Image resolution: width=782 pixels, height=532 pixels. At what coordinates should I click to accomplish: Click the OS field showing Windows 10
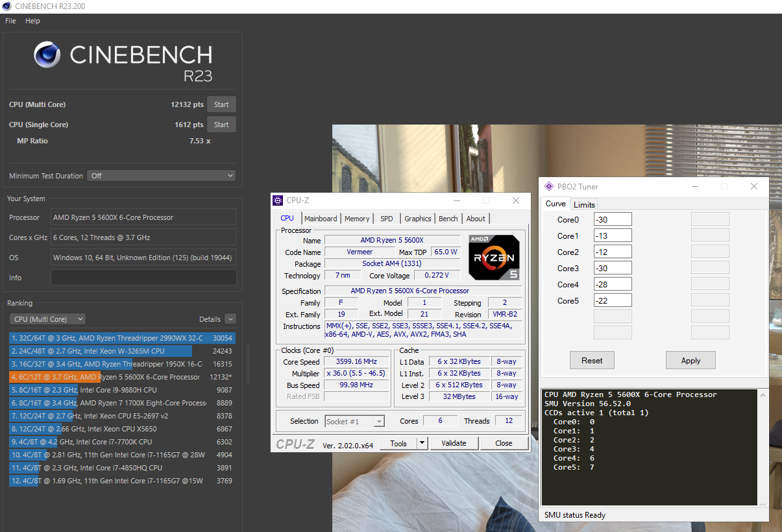tap(143, 258)
